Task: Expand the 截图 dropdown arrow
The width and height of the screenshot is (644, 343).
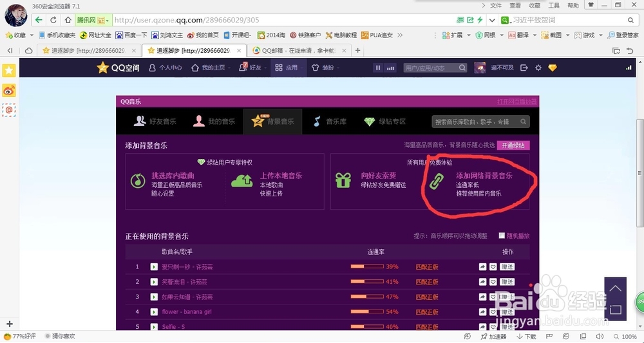Action: [x=567, y=35]
